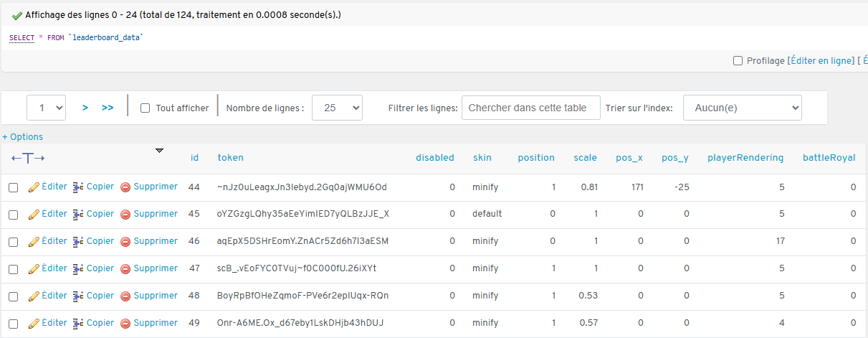
Task: Click the pencil Edit icon for row 44
Action: point(33,187)
